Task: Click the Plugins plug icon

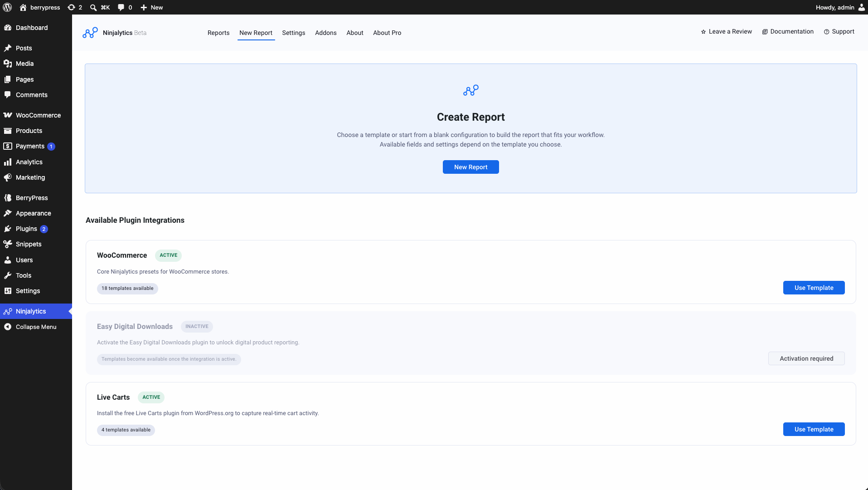Action: (8, 229)
